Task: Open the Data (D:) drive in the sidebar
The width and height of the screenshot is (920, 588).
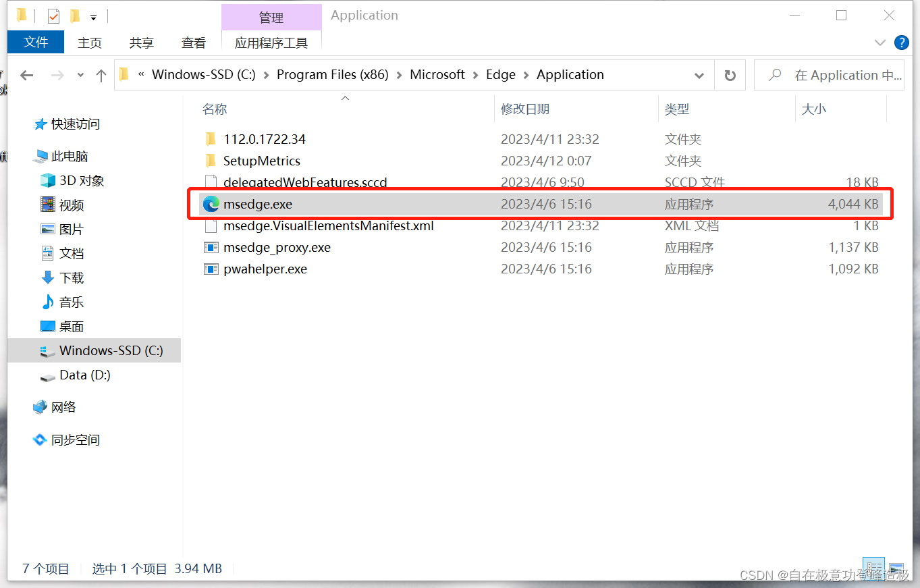Action: pyautogui.click(x=85, y=375)
